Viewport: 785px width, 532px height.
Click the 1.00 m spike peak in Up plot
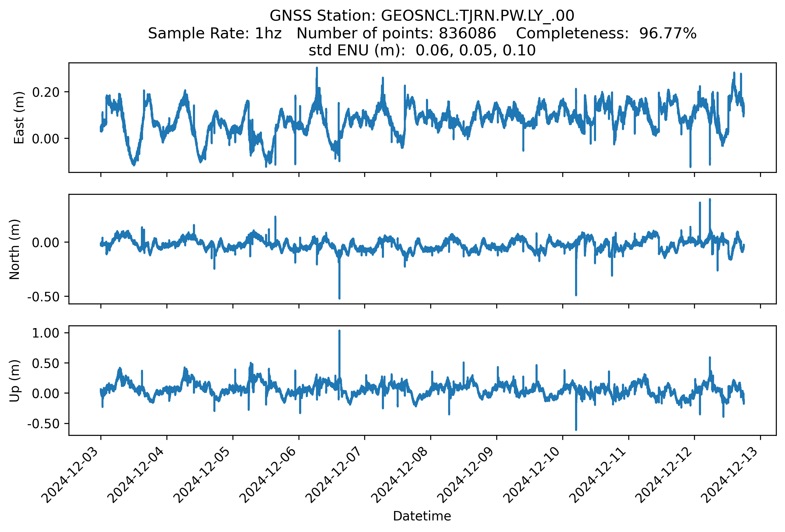tap(340, 331)
